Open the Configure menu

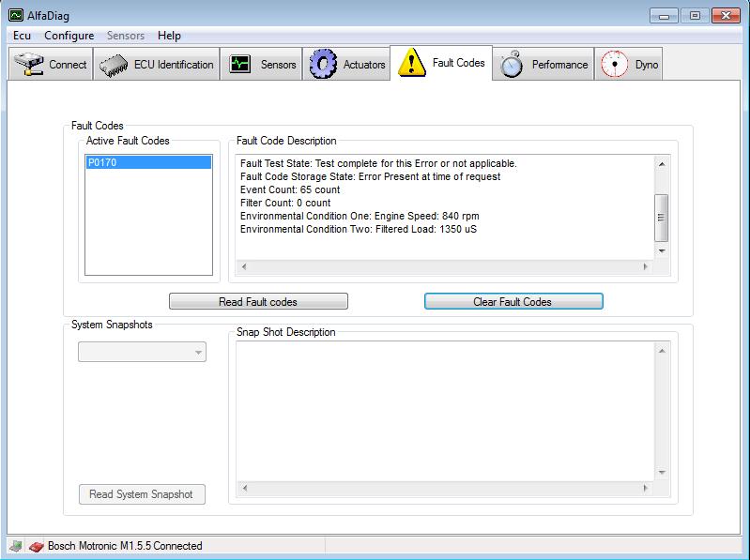pyautogui.click(x=69, y=36)
